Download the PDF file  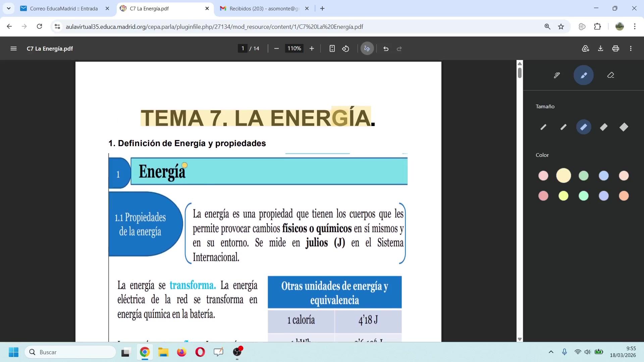[x=600, y=49]
